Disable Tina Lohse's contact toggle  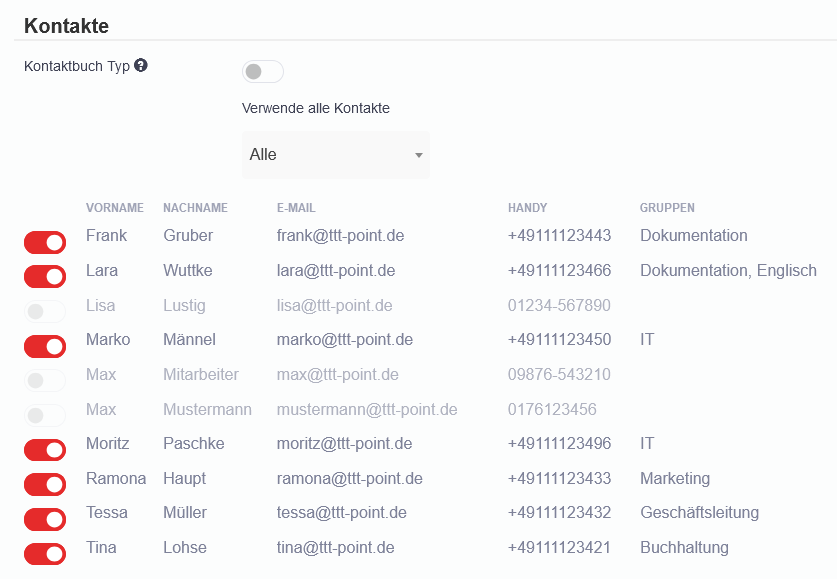click(45, 554)
